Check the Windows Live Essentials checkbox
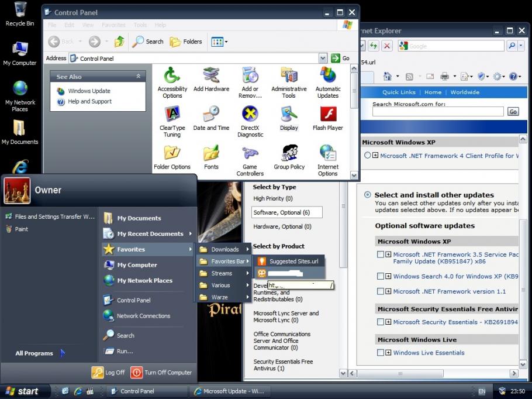Image resolution: width=532 pixels, height=399 pixels. pos(381,353)
